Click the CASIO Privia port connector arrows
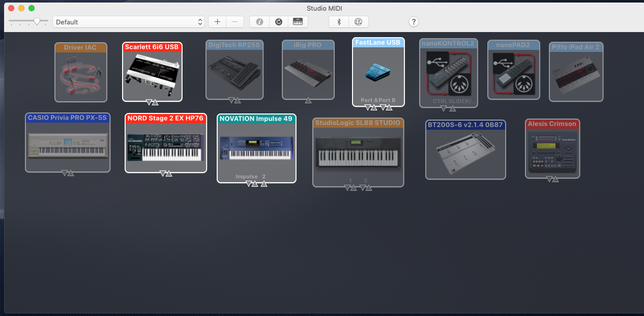This screenshot has height=316, width=644. [68, 173]
